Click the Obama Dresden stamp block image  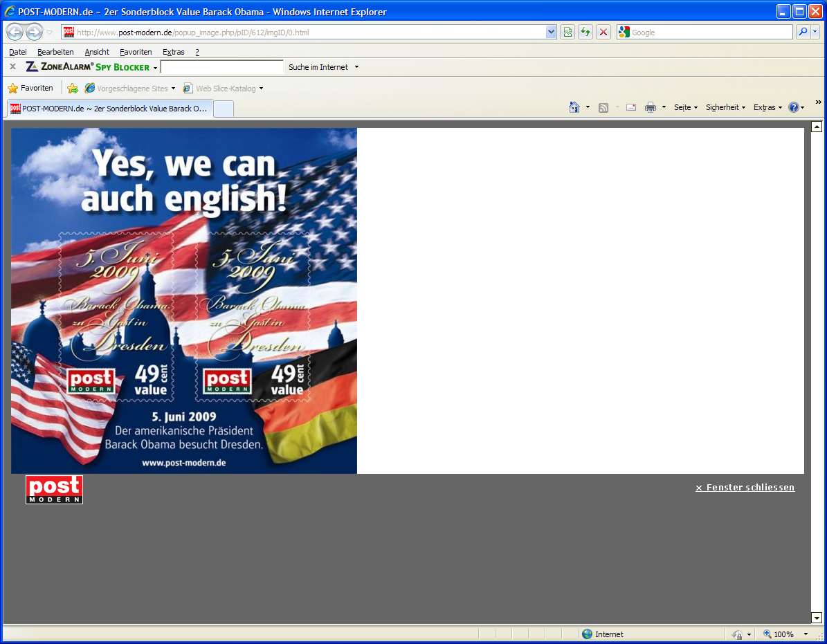[x=184, y=301]
